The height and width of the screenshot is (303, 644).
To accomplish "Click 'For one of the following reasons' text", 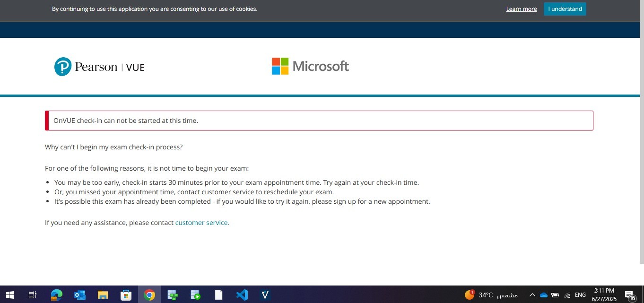I will click(147, 168).
